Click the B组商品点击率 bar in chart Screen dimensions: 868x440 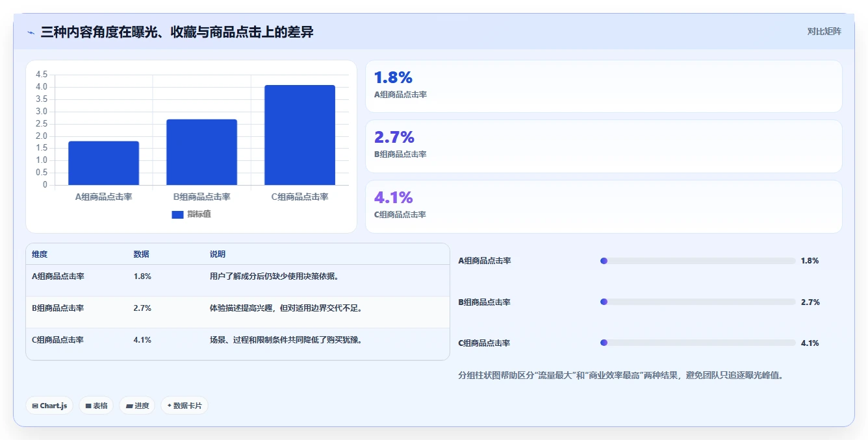point(201,152)
